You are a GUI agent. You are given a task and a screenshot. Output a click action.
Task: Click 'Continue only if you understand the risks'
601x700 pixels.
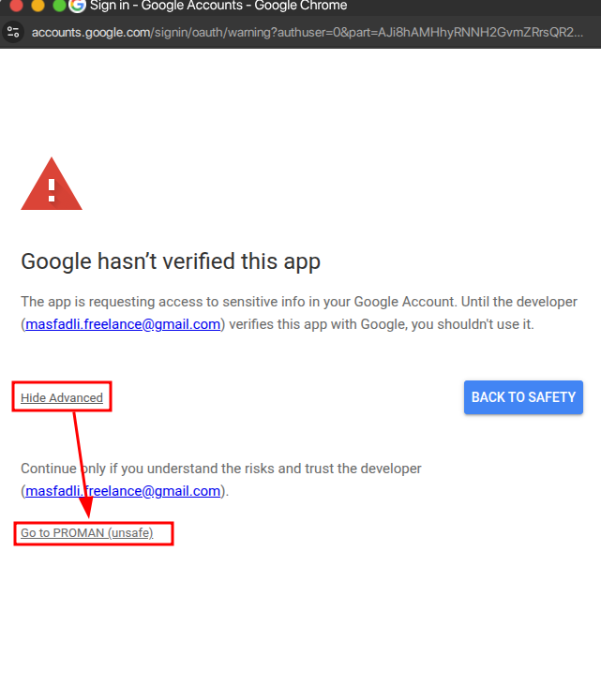(150, 469)
